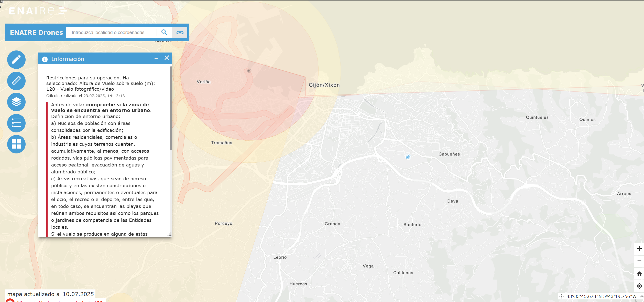Click the magnifier search icon

click(x=164, y=32)
